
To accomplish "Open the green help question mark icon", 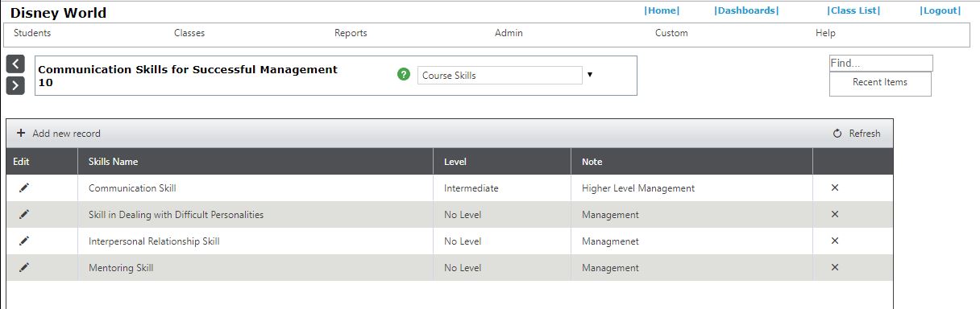I will 404,75.
